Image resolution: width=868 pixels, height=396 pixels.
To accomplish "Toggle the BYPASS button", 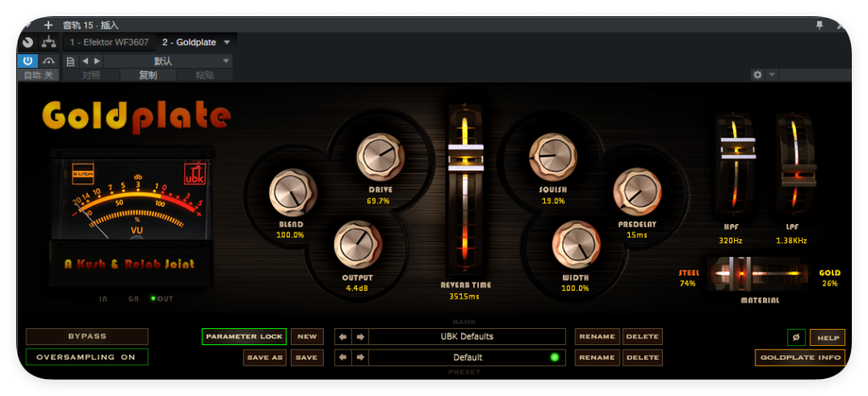I will [87, 337].
